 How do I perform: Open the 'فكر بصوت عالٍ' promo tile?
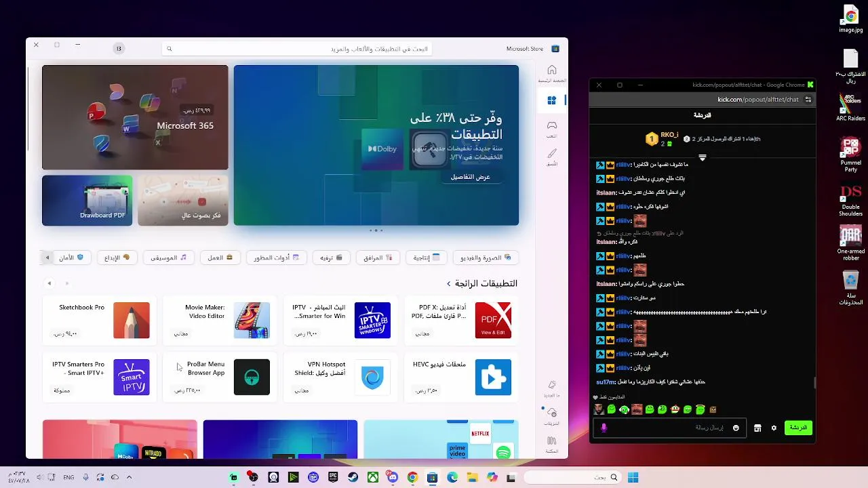[x=183, y=201]
